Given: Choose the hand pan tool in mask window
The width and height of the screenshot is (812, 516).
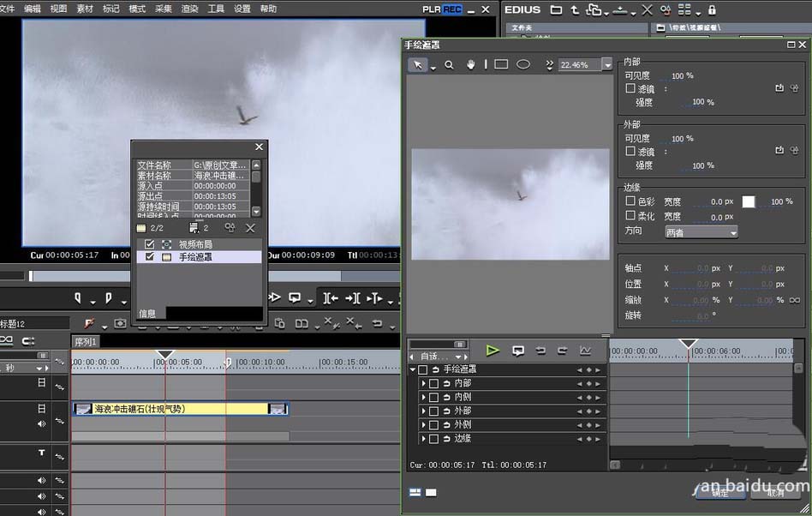Looking at the screenshot, I should coord(471,64).
